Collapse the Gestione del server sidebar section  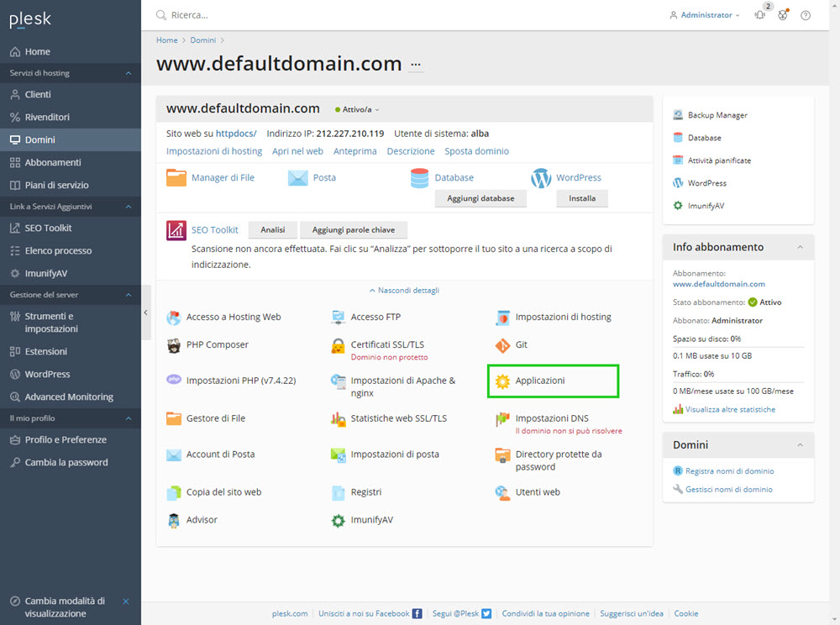click(129, 295)
